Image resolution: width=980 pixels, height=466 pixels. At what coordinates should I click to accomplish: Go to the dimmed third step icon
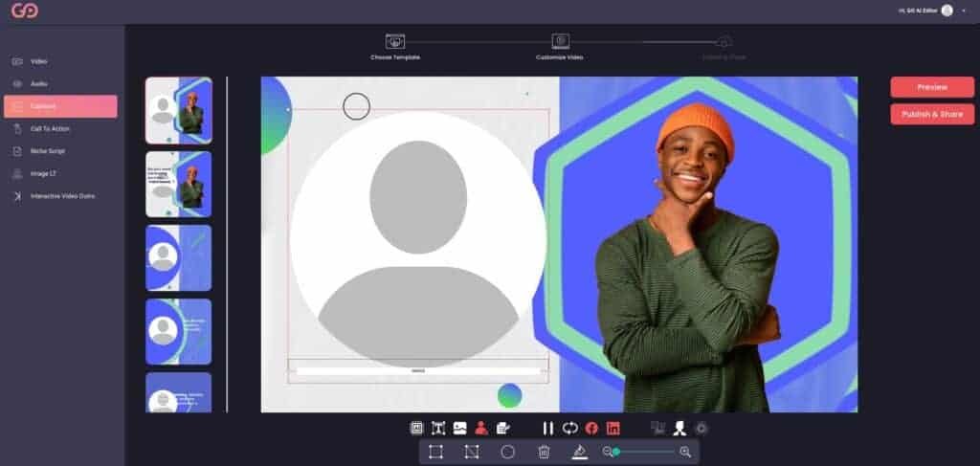coord(724,42)
